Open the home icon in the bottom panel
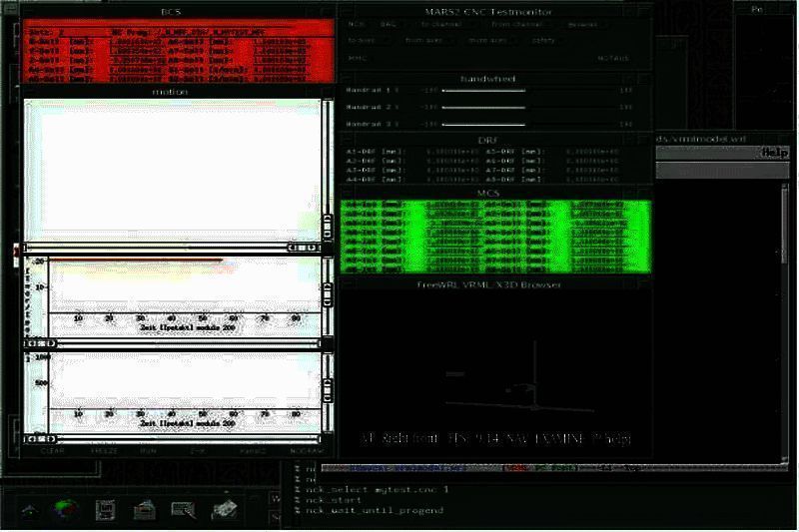 (x=30, y=510)
